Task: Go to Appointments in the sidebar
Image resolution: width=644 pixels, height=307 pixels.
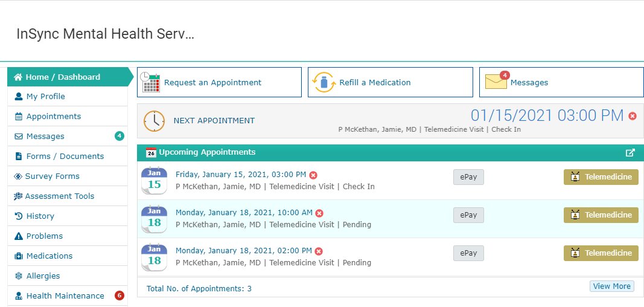Action: [x=53, y=117]
